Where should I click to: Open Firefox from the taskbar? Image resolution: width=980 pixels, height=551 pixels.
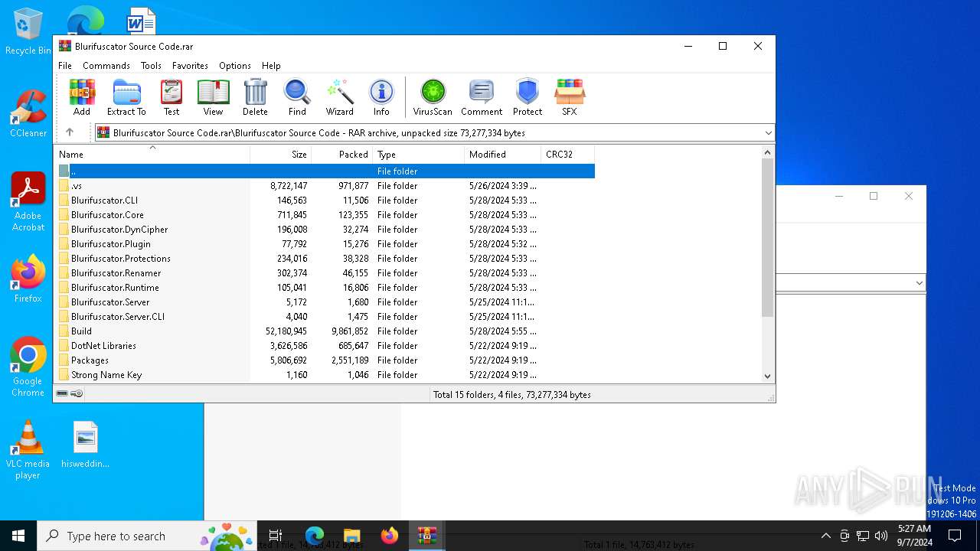coord(390,536)
